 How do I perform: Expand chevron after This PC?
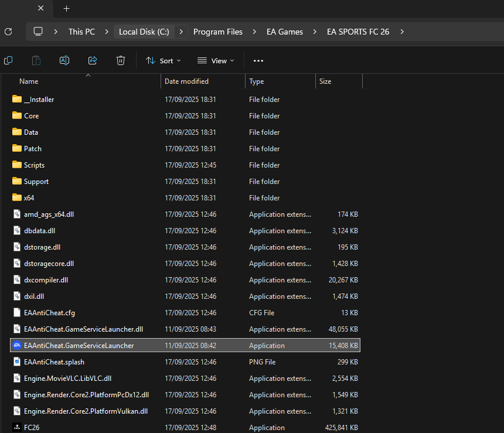click(x=107, y=32)
